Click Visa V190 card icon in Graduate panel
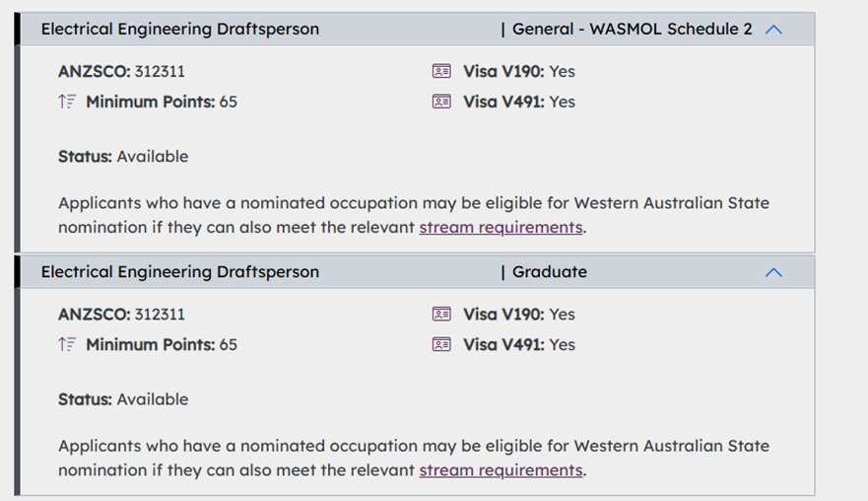The width and height of the screenshot is (868, 501). point(441,315)
